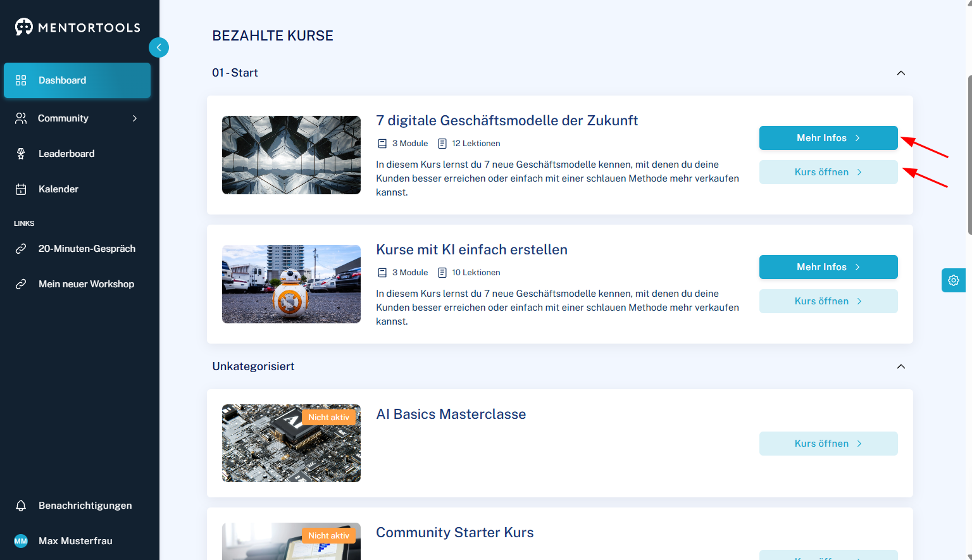The image size is (972, 560).
Task: Click the Community Starter Kurs thumbnail
Action: tap(291, 542)
